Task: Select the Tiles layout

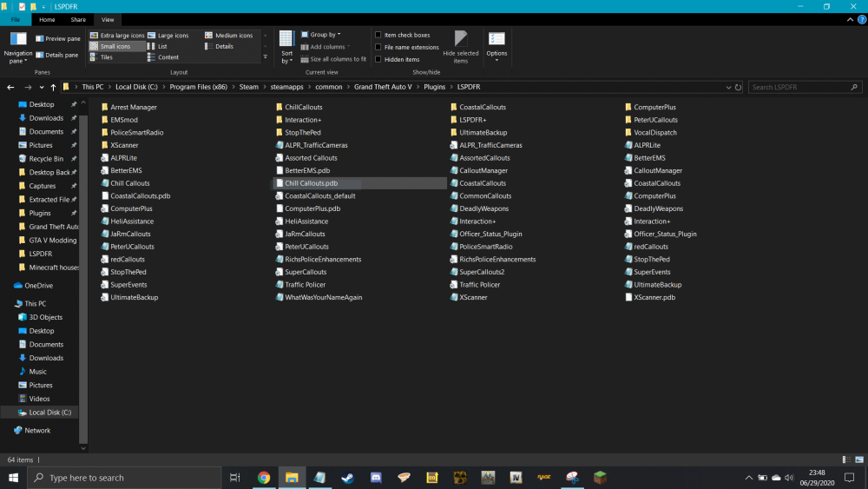Action: click(102, 57)
